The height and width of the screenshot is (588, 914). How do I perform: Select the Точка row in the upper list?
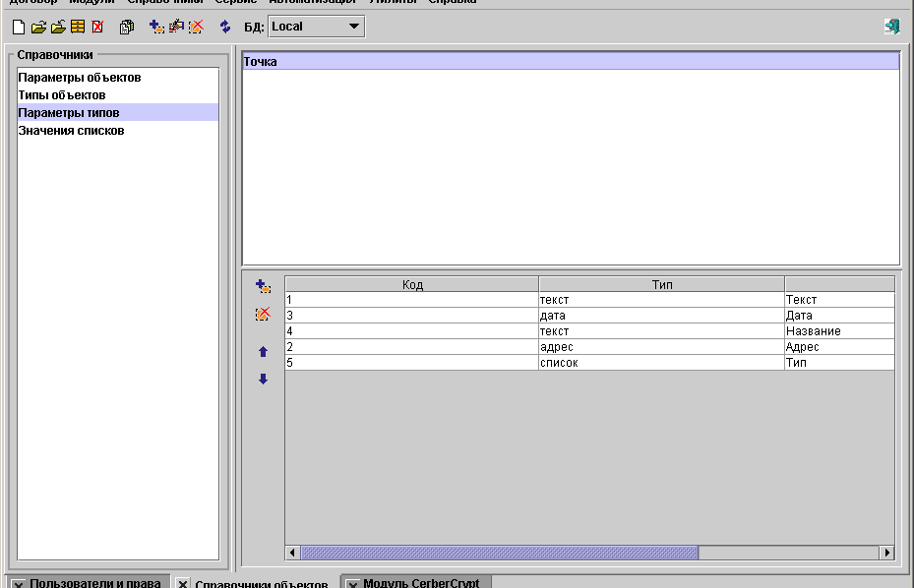[x=571, y=62]
